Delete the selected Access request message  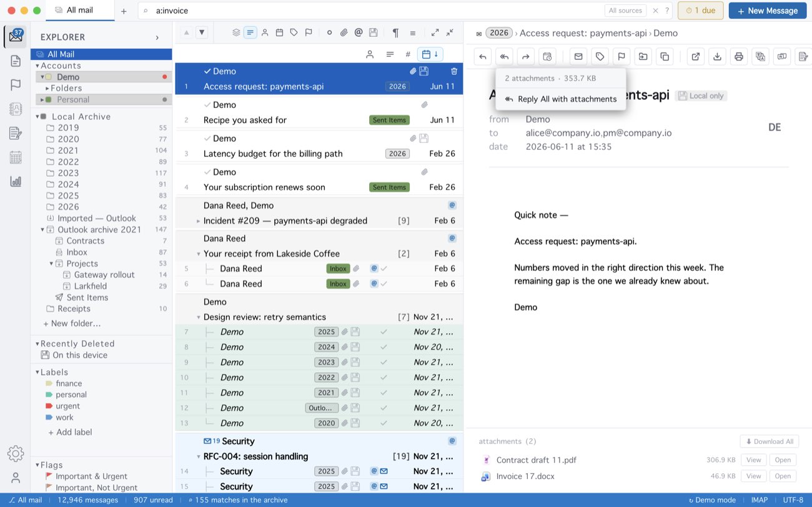[454, 71]
